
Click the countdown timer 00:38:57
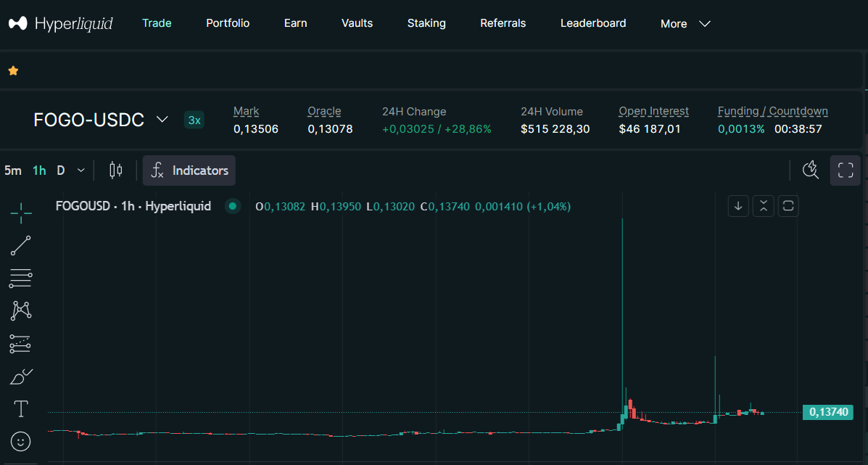[x=798, y=130]
